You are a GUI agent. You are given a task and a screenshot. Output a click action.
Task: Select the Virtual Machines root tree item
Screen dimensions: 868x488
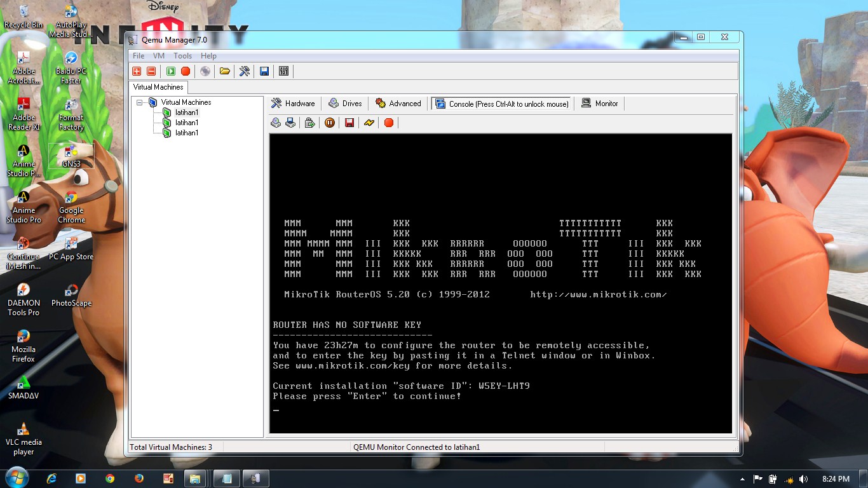(x=186, y=102)
